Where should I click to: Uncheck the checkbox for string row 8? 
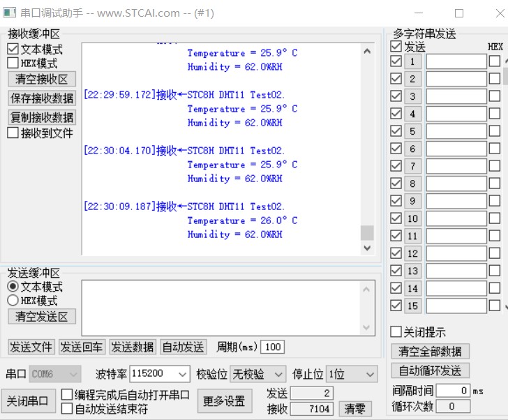tap(396, 183)
